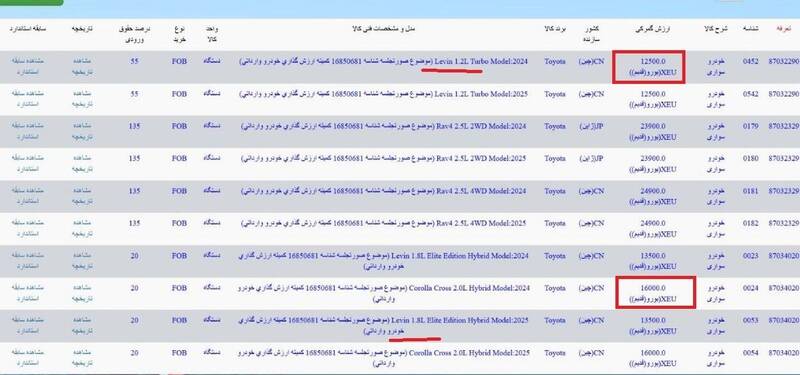
Task: Click the ارزش گمرکی column header
Action: point(653,29)
